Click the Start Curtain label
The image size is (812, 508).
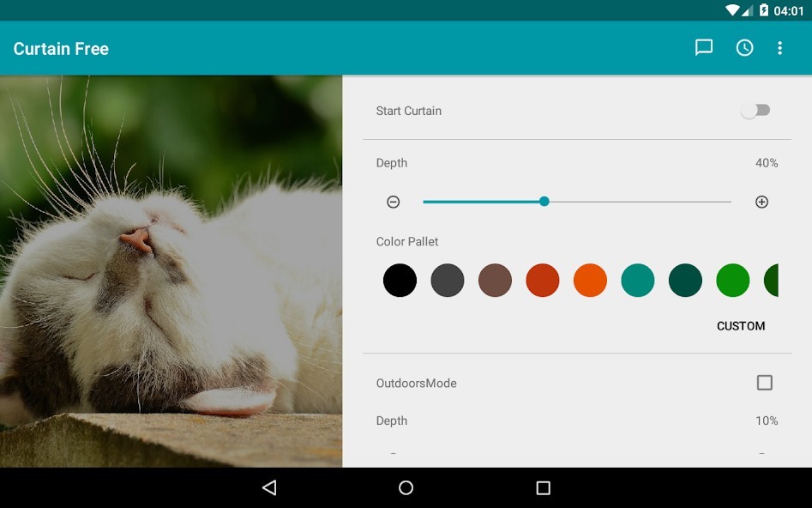point(409,111)
